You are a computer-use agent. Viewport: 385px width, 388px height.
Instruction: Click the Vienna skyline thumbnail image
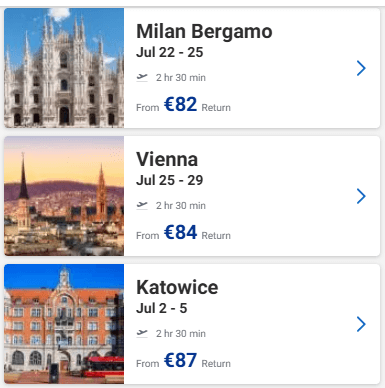tap(64, 196)
